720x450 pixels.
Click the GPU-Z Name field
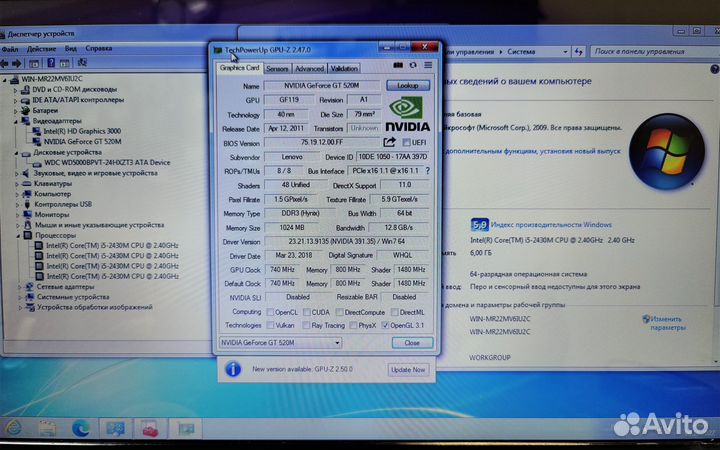pyautogui.click(x=321, y=85)
